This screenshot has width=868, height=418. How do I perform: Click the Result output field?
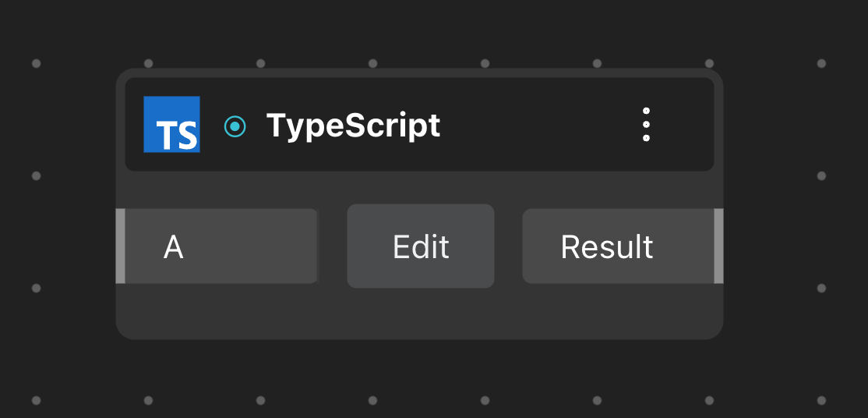[x=617, y=246]
